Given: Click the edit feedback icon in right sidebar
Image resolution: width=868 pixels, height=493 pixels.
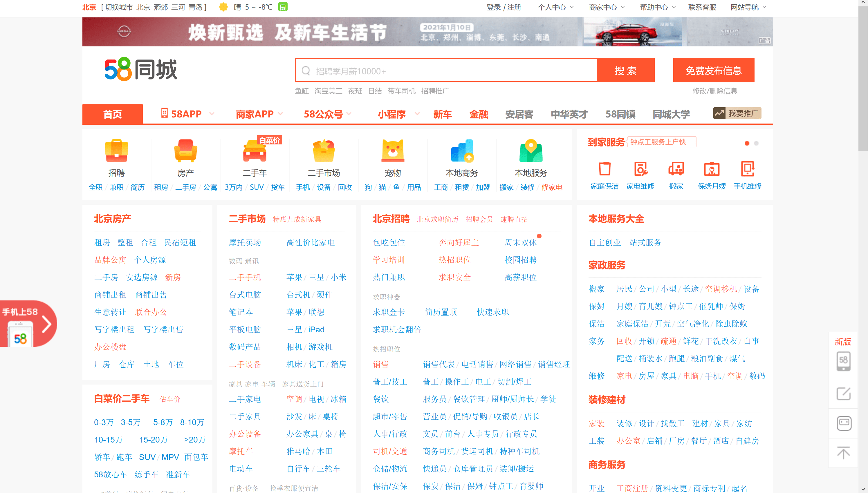Looking at the screenshot, I should point(843,394).
